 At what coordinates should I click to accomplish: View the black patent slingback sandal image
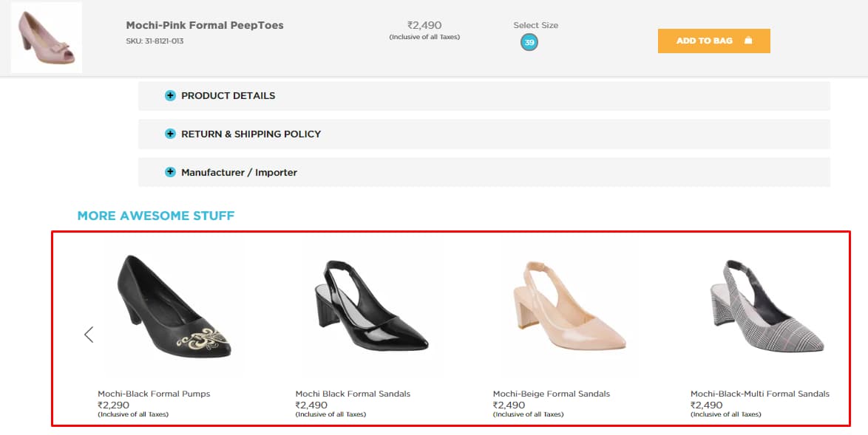(x=371, y=306)
